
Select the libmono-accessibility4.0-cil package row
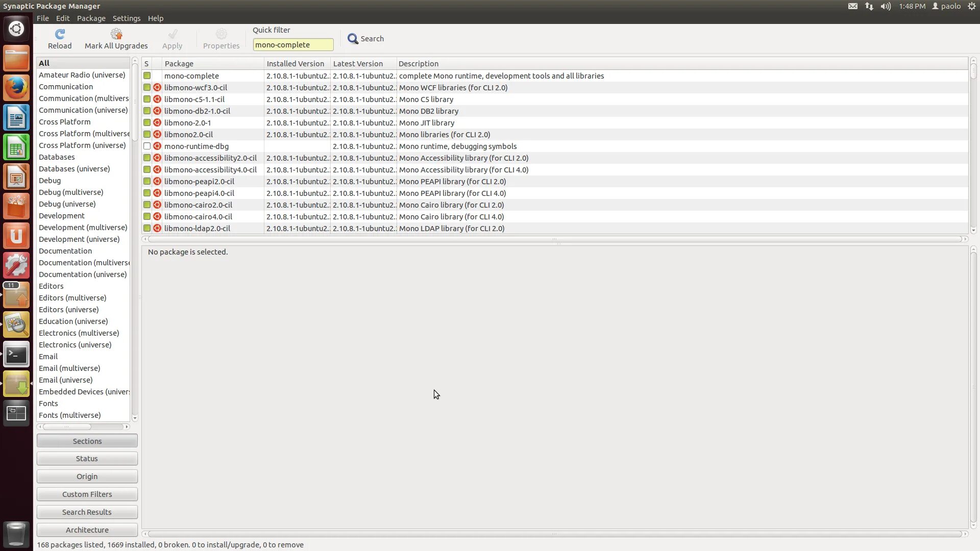(555, 169)
